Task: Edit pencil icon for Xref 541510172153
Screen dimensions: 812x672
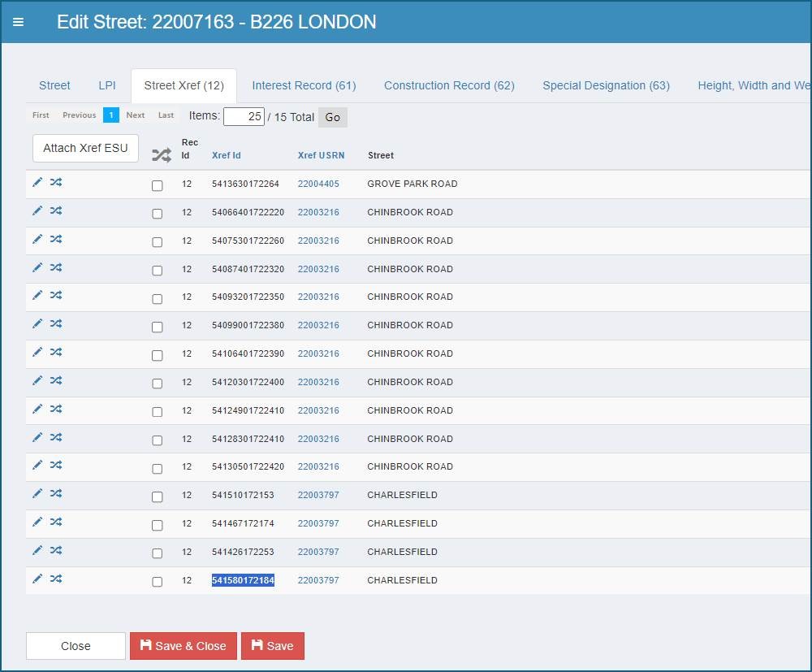Action: [37, 493]
